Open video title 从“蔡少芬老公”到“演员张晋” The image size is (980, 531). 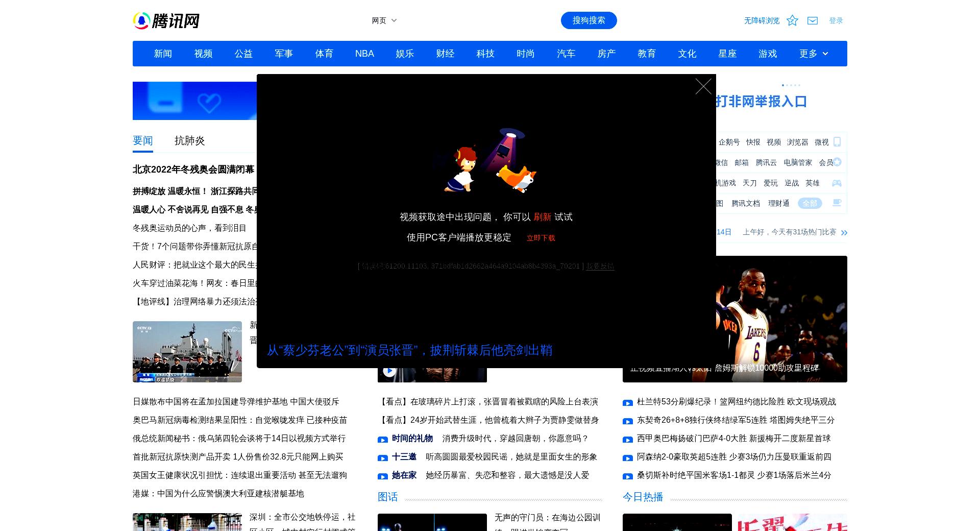pyautogui.click(x=410, y=350)
